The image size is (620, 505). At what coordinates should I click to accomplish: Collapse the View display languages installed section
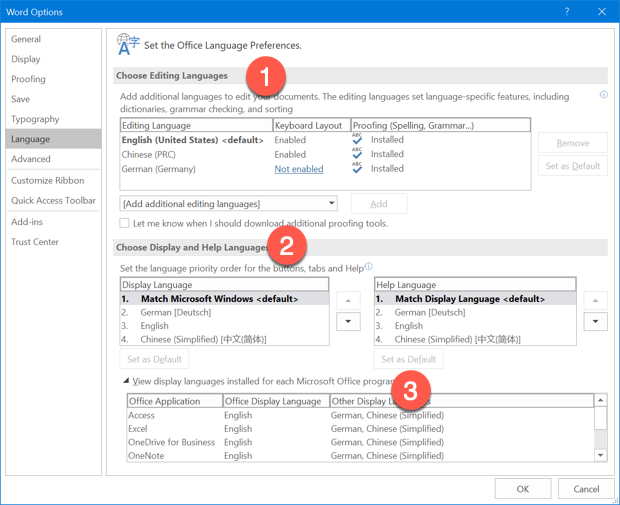(x=126, y=381)
